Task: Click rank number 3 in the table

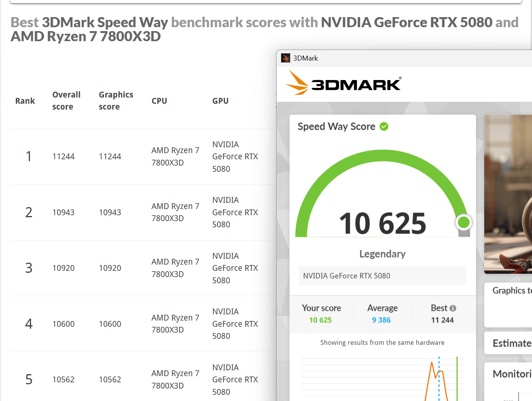Action: tap(29, 268)
